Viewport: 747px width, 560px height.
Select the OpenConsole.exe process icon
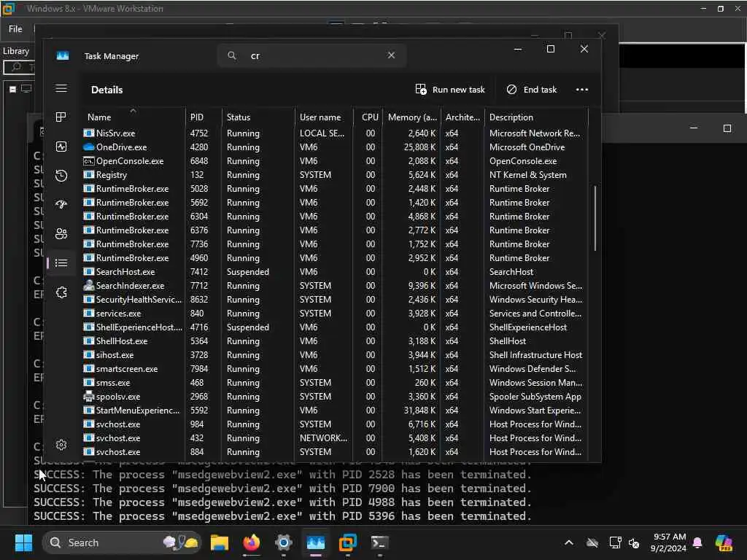[88, 161]
